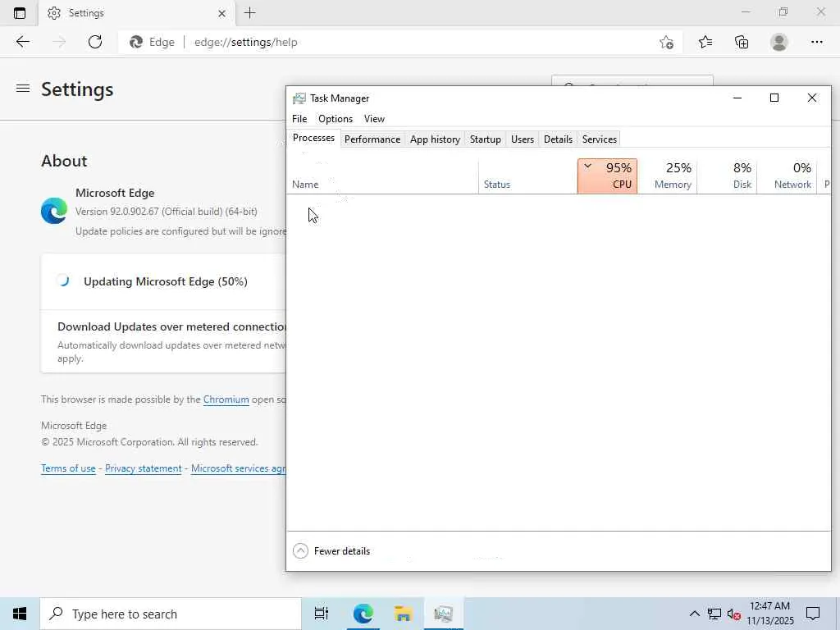Open Collections icon in Edge toolbar
Screen dimensions: 840x630
[x=742, y=42]
